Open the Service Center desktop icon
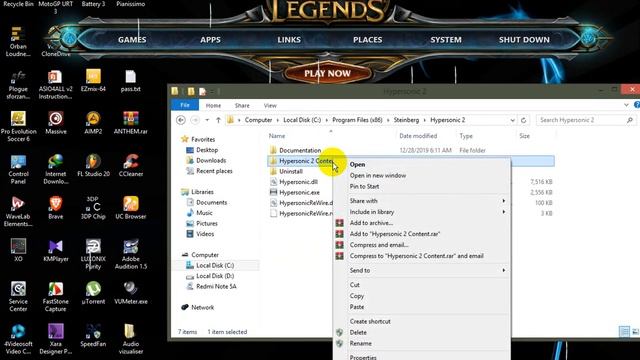The height and width of the screenshot is (360, 640). [18, 297]
